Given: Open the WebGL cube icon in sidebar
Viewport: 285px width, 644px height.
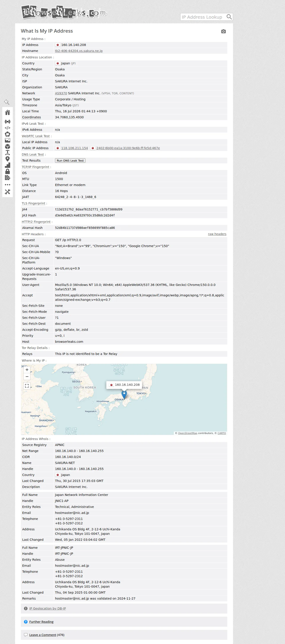Looking at the screenshot, I should 8,147.
